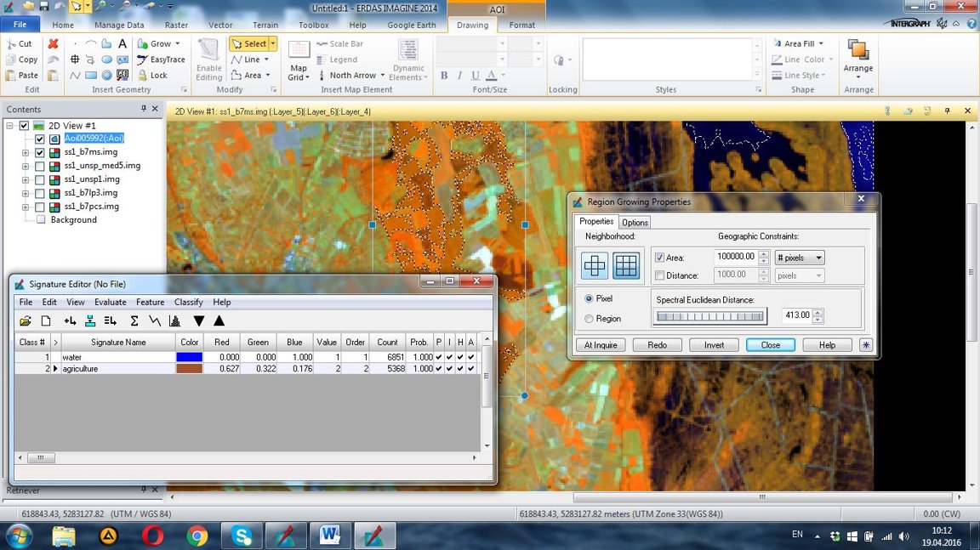This screenshot has height=550, width=980.
Task: Open Evaluate menu in Signature Editor
Action: point(110,302)
